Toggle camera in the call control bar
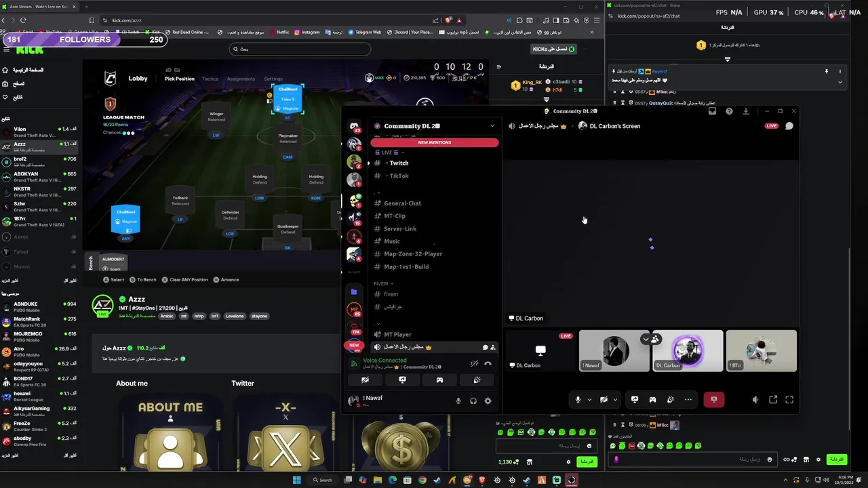 pos(604,400)
